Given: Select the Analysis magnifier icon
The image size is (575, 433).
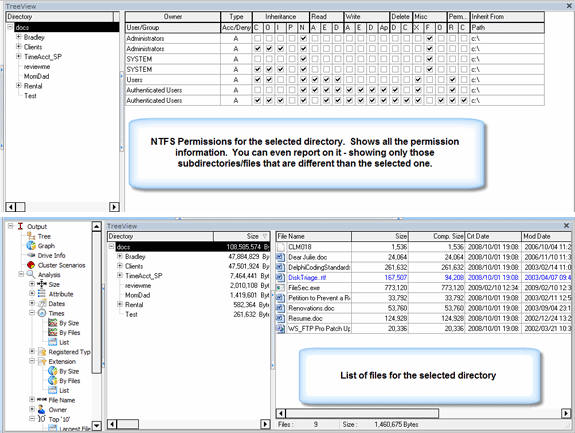Looking at the screenshot, I should click(31, 274).
